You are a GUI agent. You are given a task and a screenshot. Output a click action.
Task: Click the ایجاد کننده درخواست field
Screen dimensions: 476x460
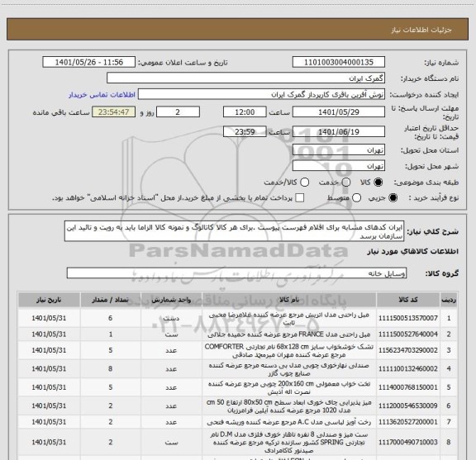click(x=261, y=94)
